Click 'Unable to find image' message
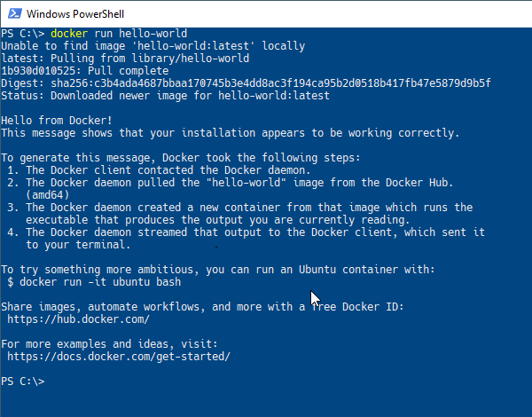This screenshot has height=417, width=532. click(153, 46)
